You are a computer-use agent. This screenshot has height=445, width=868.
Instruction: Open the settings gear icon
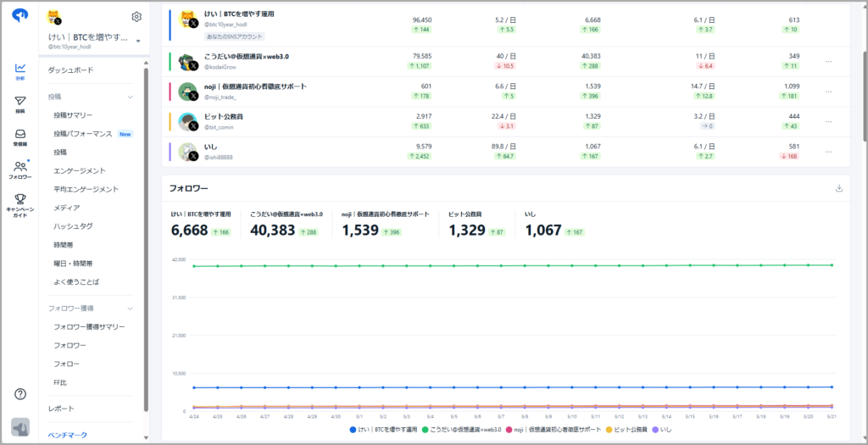pyautogui.click(x=136, y=17)
